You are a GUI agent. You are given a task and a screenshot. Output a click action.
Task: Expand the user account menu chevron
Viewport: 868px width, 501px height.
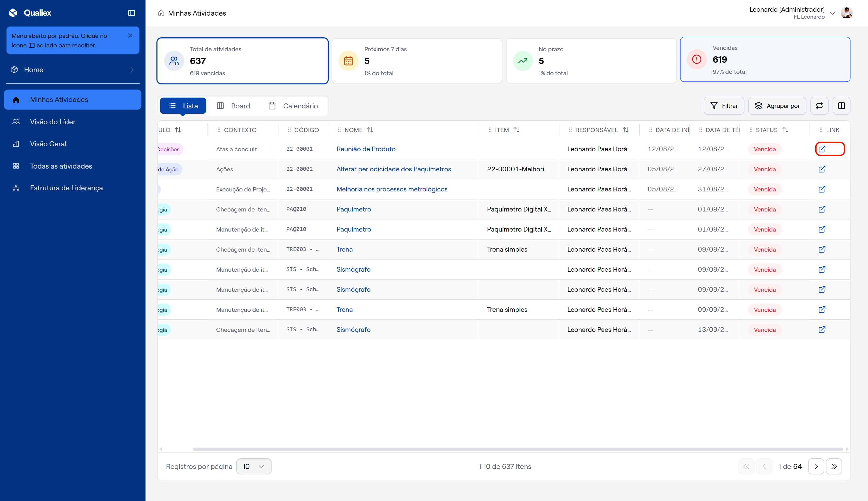coord(832,13)
